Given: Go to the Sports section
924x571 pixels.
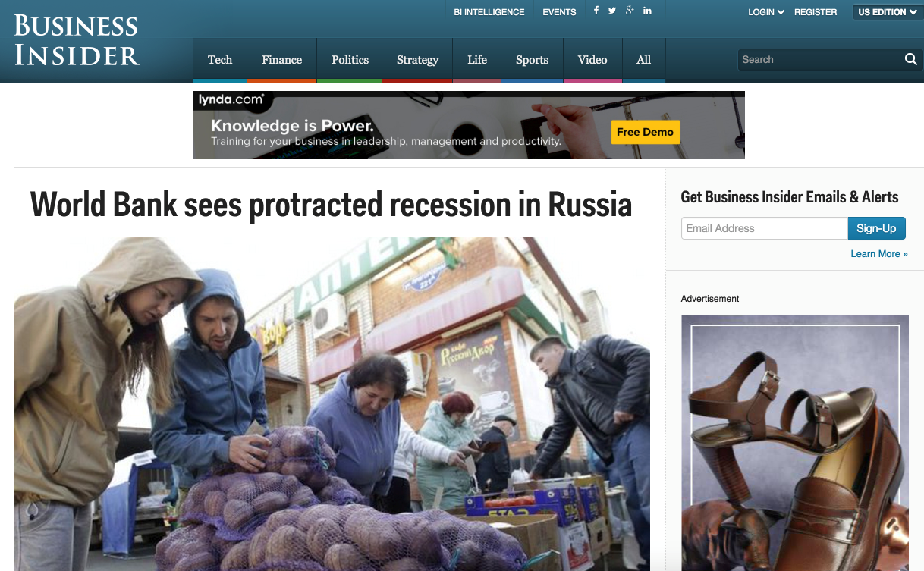Looking at the screenshot, I should [532, 60].
